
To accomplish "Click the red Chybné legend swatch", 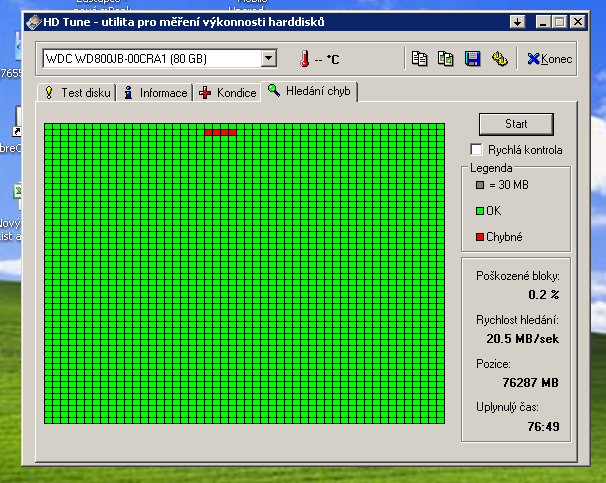I will pyautogui.click(x=480, y=237).
